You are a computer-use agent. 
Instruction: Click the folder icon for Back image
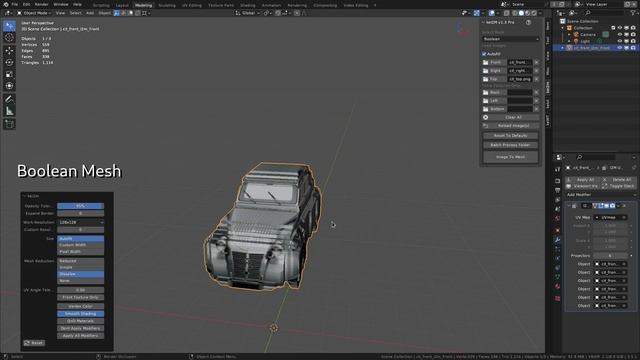(486, 93)
